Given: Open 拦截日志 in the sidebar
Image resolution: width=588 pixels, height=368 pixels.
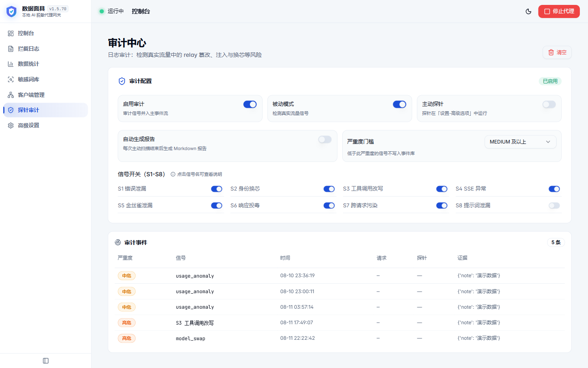Looking at the screenshot, I should pos(45,49).
